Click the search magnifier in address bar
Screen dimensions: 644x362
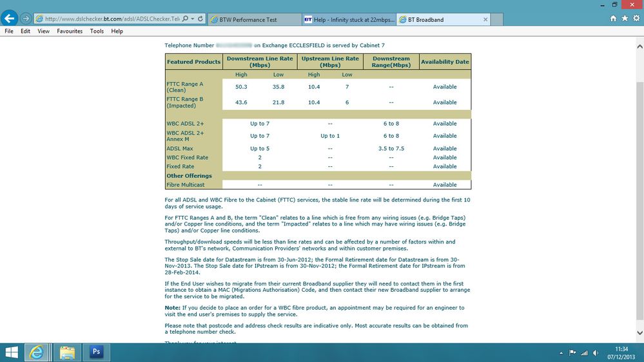(x=185, y=19)
